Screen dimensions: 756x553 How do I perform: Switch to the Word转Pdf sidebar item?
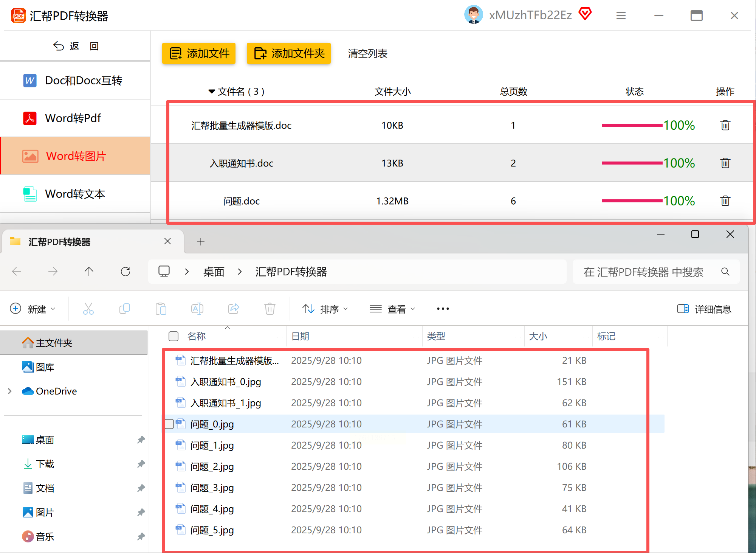(73, 118)
